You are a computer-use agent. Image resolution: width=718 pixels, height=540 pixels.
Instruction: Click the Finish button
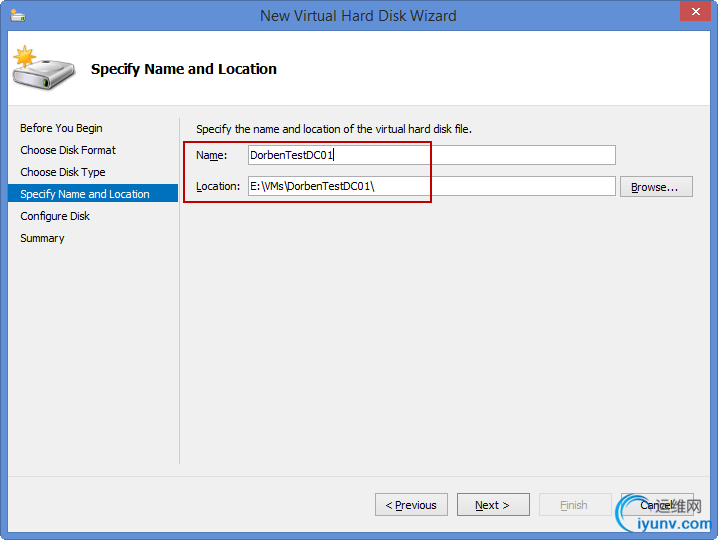pos(575,505)
